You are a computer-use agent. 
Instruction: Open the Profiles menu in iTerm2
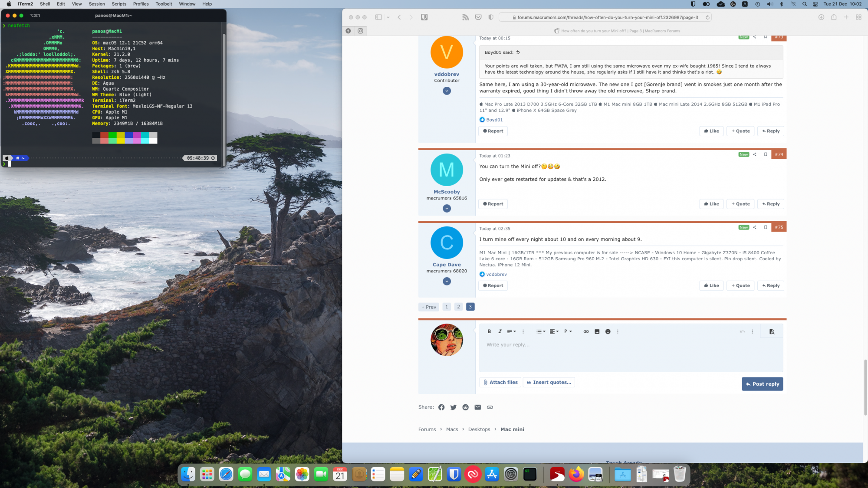pos(141,4)
